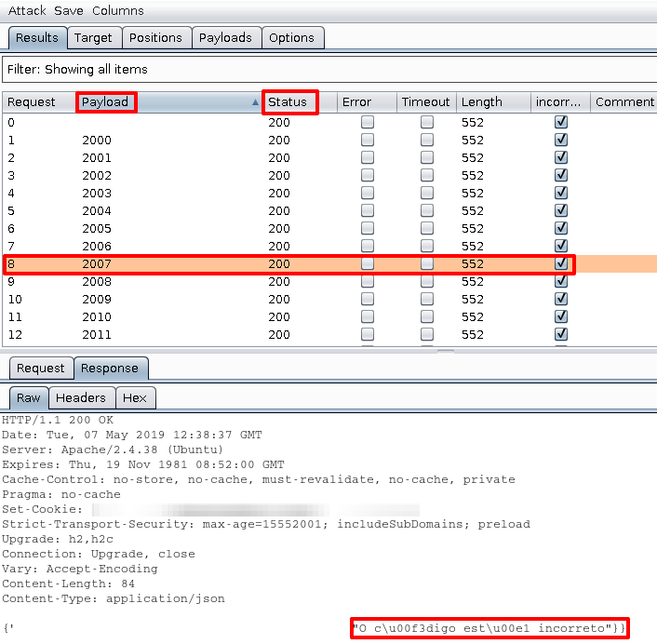The height and width of the screenshot is (644, 657).
Task: Click the Payload column sort arrow
Action: click(256, 102)
